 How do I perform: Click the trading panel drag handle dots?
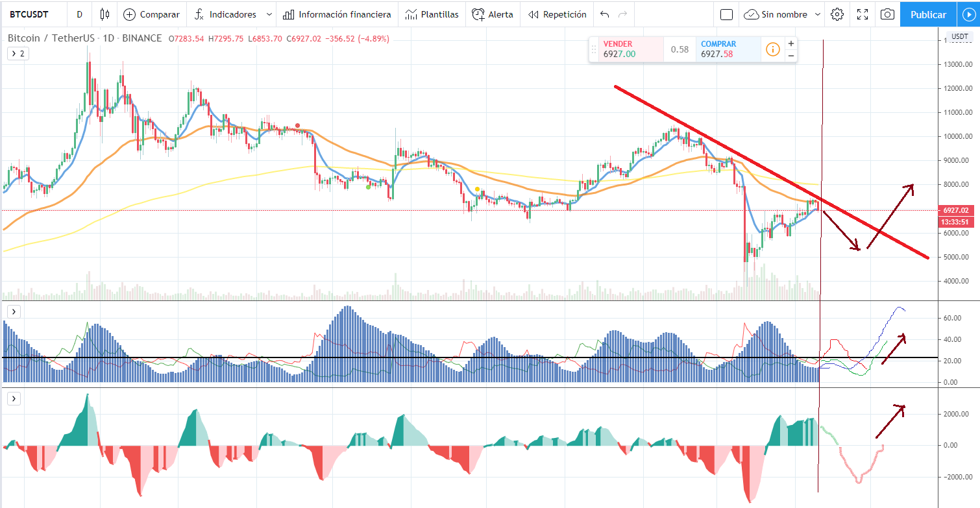click(x=593, y=49)
